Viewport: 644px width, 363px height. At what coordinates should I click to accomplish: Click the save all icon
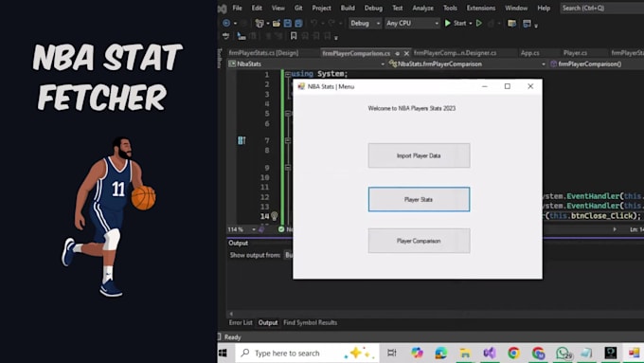click(298, 24)
